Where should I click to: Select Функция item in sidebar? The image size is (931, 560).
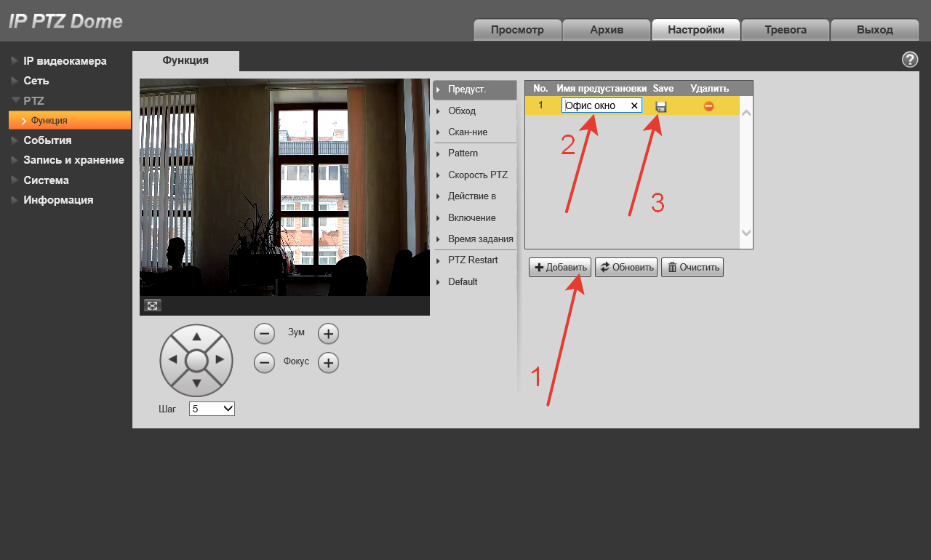point(70,120)
